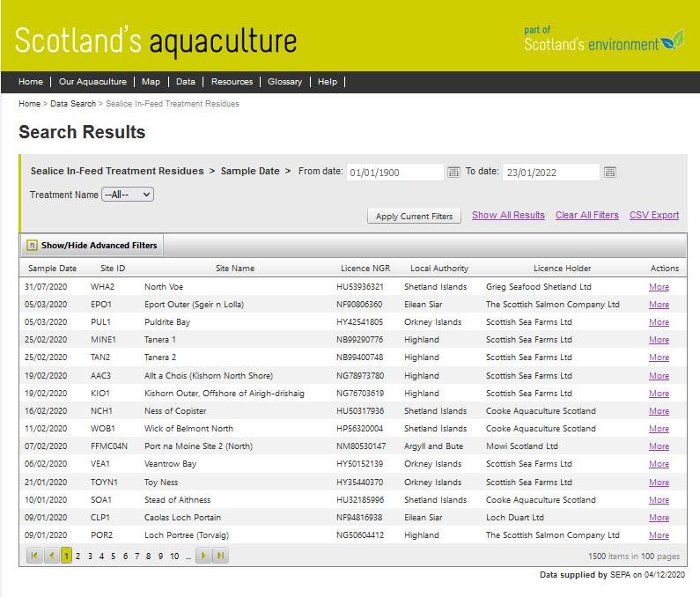Toggle the Show/Hide Advanced Filters icon

32,246
